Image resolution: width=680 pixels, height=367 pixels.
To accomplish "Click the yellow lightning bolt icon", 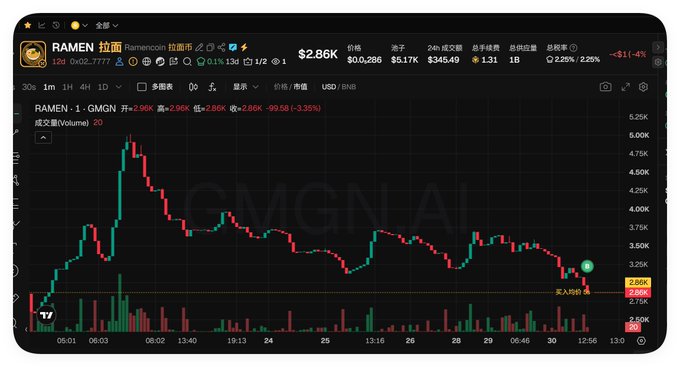I will 244,47.
